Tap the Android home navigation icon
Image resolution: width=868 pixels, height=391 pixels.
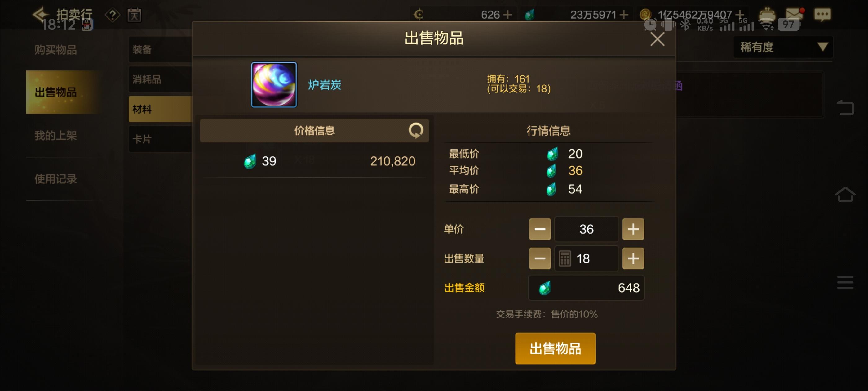pos(845,194)
